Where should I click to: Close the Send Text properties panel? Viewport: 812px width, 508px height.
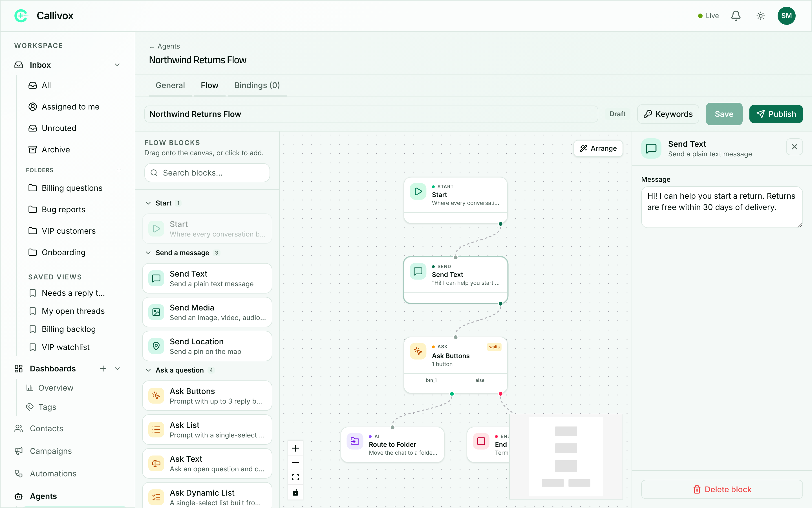click(794, 147)
